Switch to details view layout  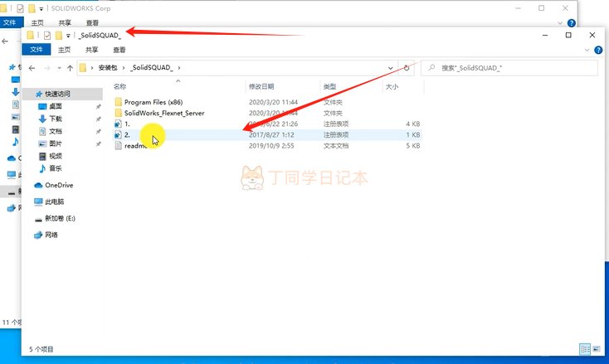585,349
